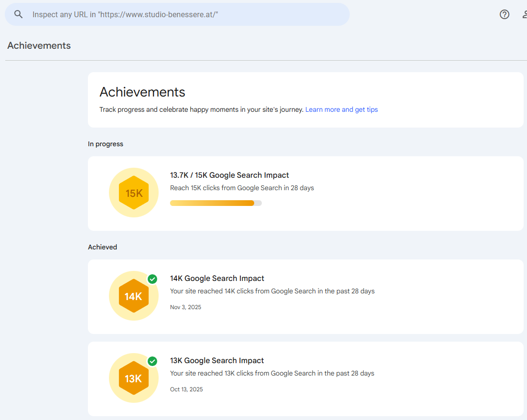Open the Help question-mark icon

click(x=504, y=14)
